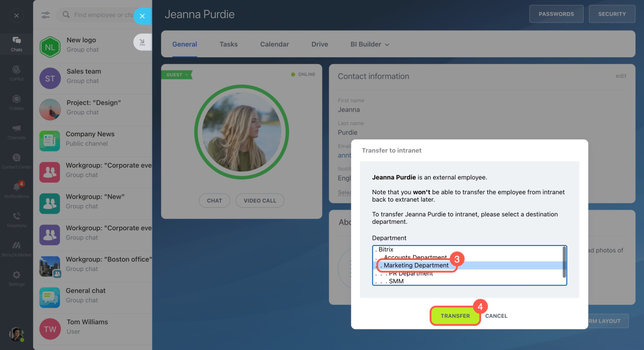644x350 pixels.
Task: Click the Find employee or chat search field
Action: [x=103, y=15]
